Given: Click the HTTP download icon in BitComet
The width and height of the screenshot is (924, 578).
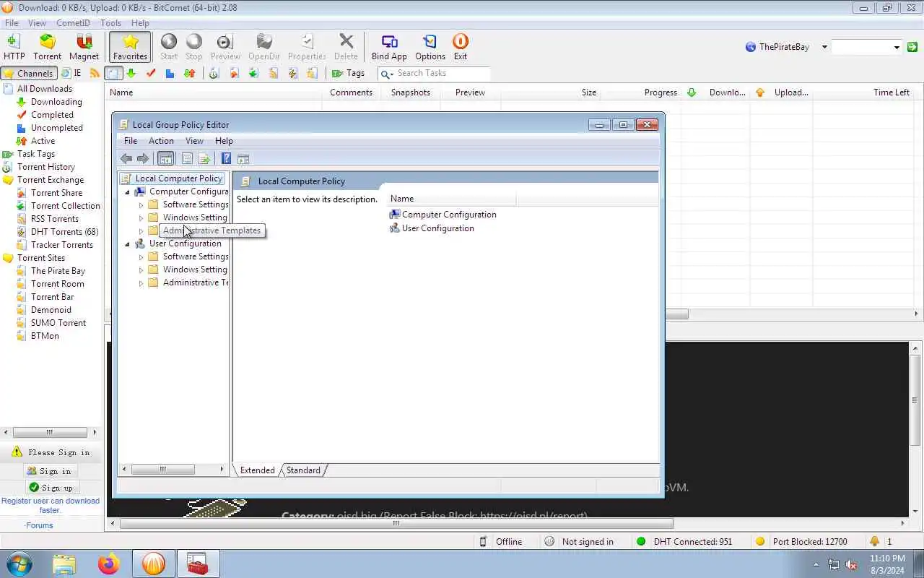Looking at the screenshot, I should tap(14, 47).
